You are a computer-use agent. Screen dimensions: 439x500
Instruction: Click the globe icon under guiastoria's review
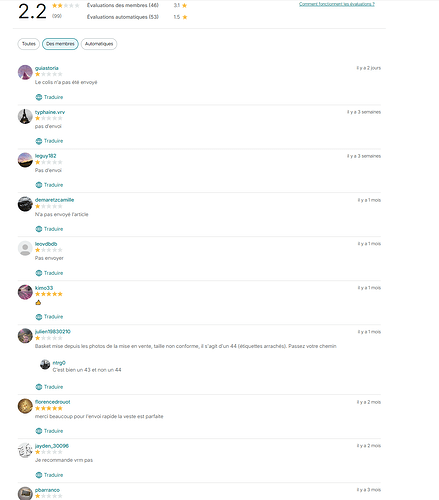coord(39,97)
